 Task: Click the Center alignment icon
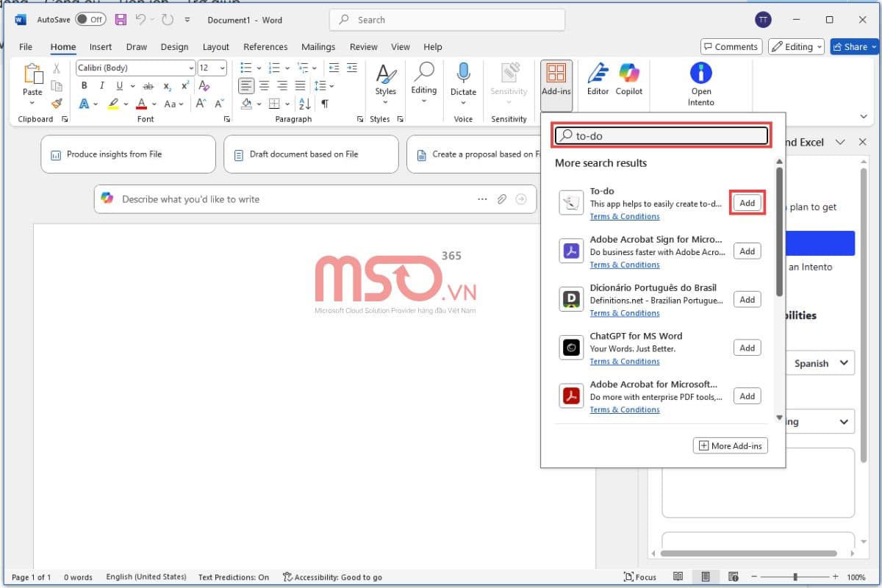point(264,86)
